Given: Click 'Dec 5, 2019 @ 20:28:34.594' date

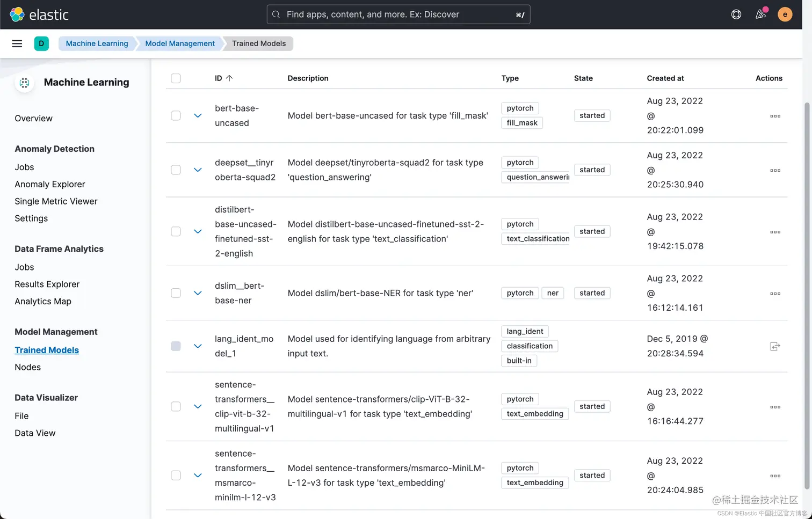Looking at the screenshot, I should (x=677, y=346).
